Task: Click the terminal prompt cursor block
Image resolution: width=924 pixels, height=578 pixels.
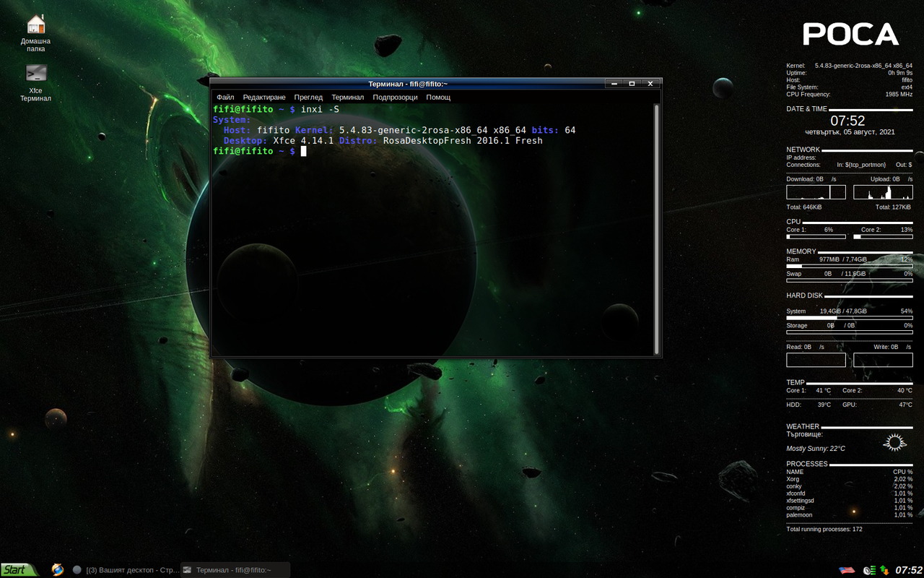Action: click(304, 151)
